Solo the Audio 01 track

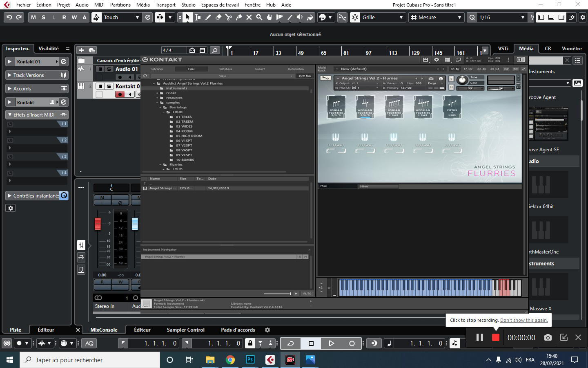coord(109,69)
